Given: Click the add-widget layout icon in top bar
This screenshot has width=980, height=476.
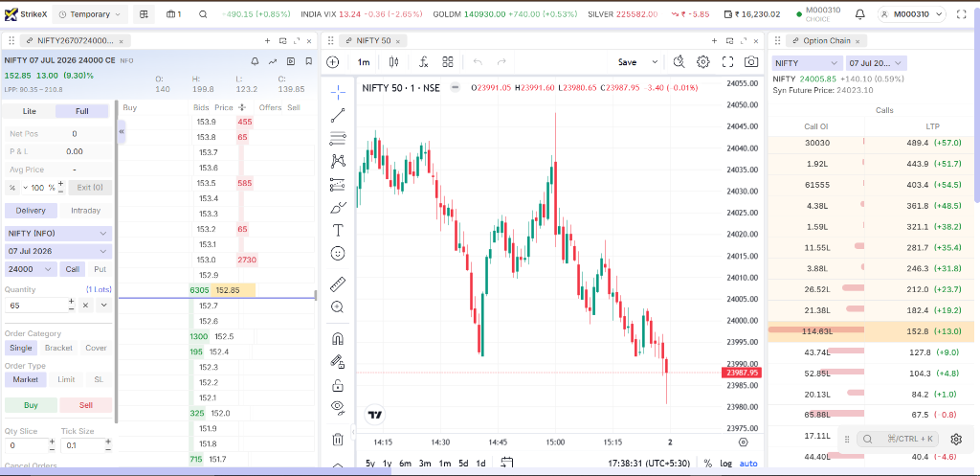Looking at the screenshot, I should (x=145, y=13).
